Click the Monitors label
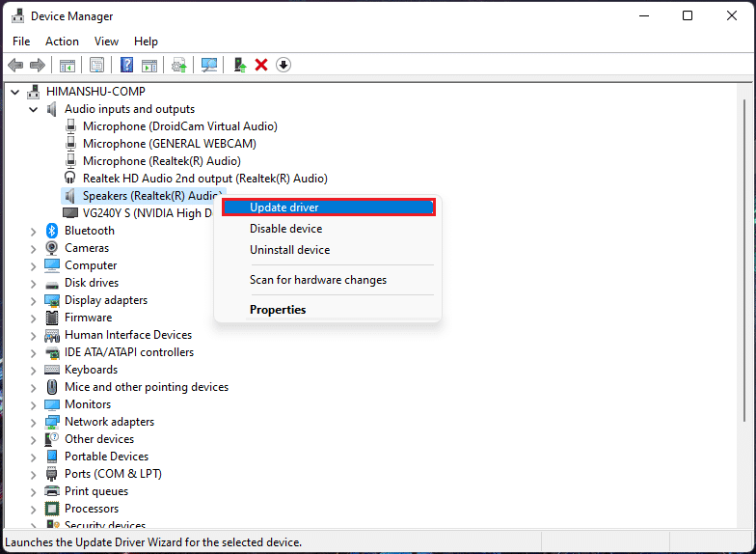This screenshot has height=554, width=756. point(88,404)
